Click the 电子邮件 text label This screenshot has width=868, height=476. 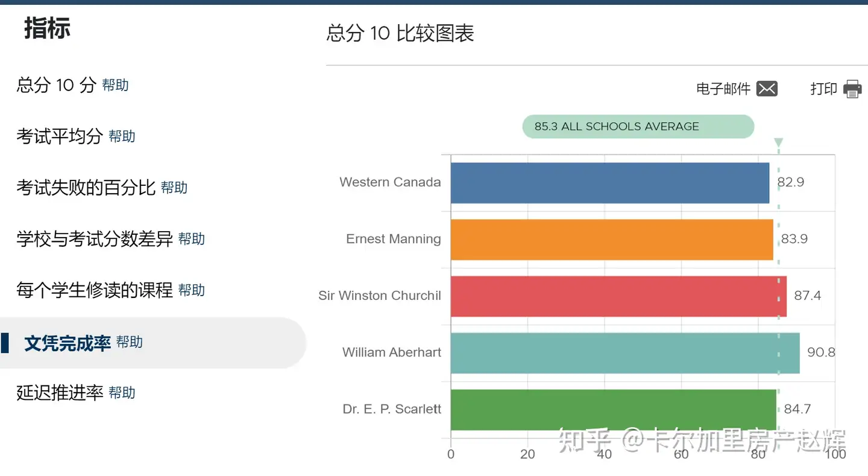point(723,89)
